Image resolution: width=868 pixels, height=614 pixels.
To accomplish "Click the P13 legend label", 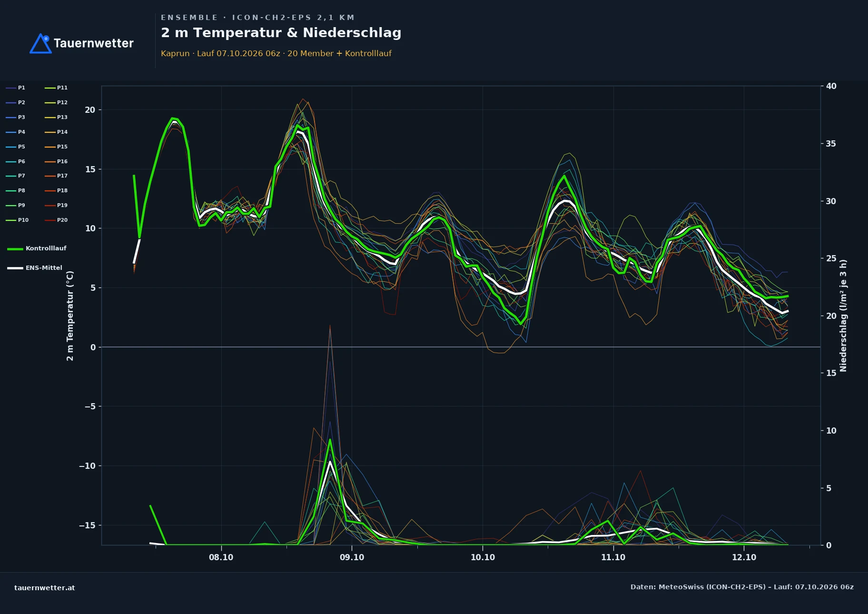I will pyautogui.click(x=62, y=118).
